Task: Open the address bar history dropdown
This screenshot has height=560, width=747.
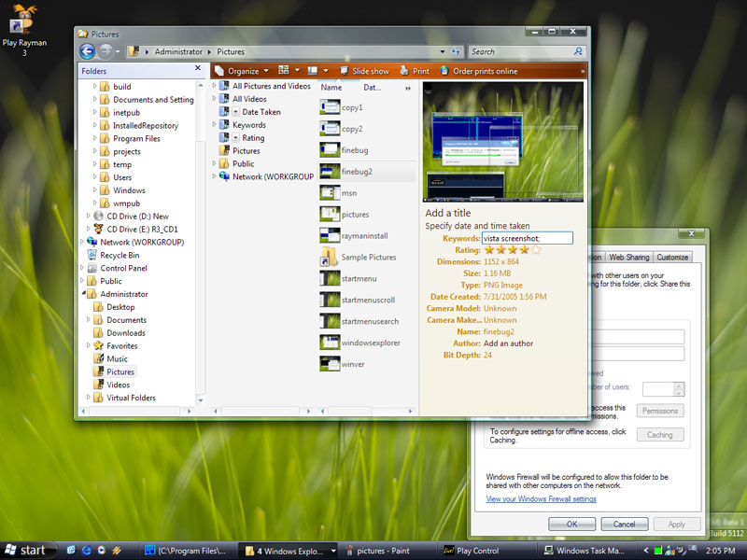Action: [443, 51]
